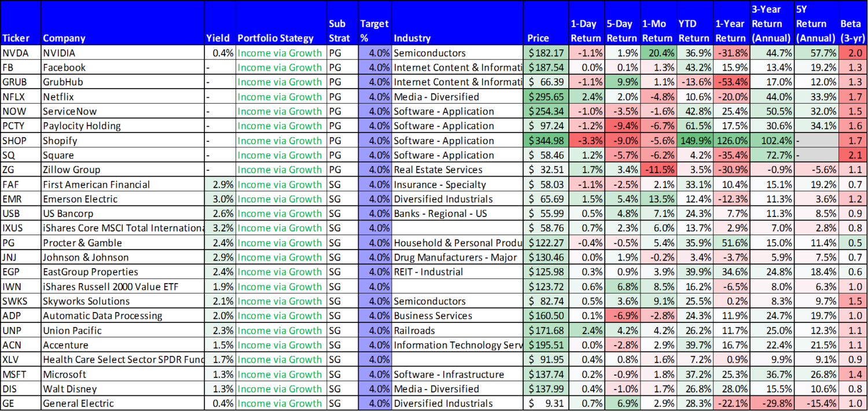Select the SQ ticker cell
The width and height of the screenshot is (868, 411).
(21, 155)
